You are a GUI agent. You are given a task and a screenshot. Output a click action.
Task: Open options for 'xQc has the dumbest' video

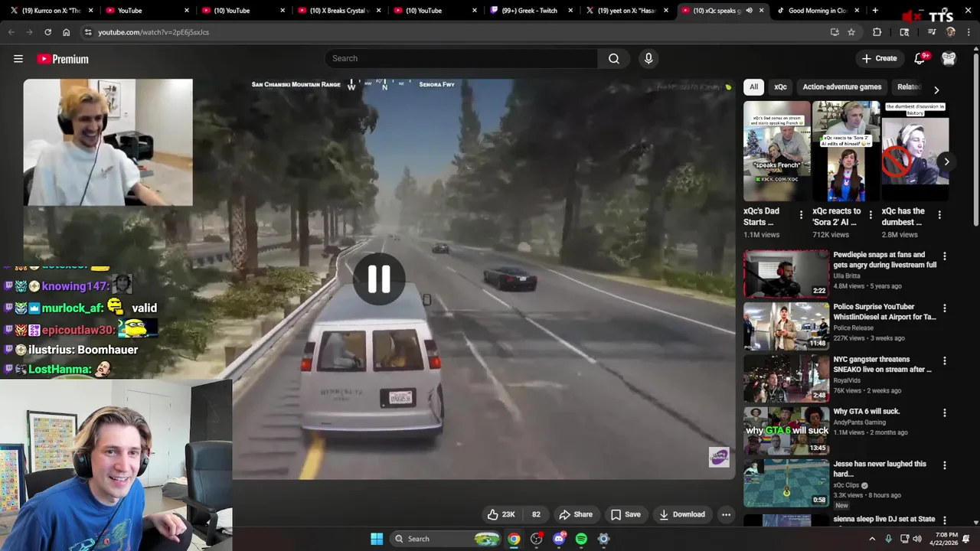[939, 215]
